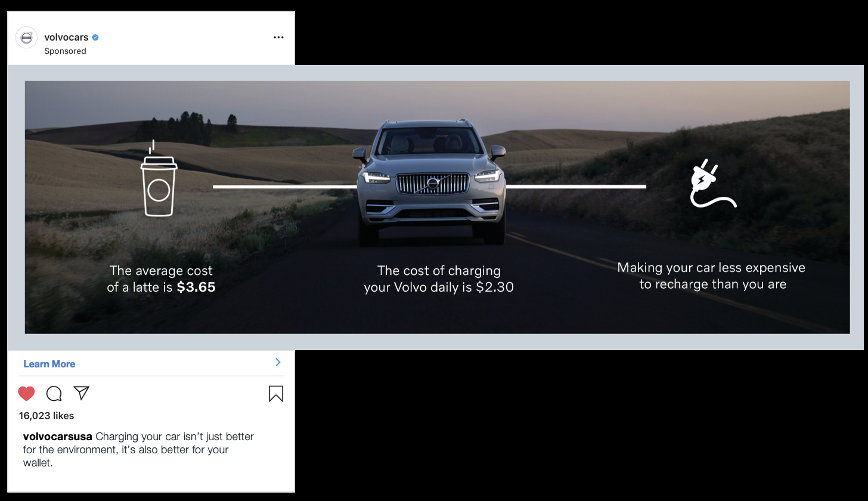Click the latte price $3.65 text

click(x=196, y=287)
